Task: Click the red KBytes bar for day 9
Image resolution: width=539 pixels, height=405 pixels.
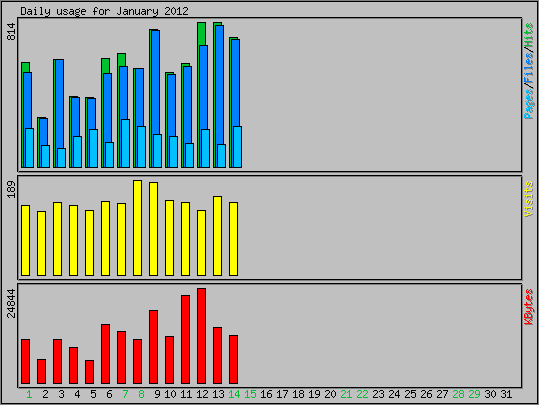Action: 153,347
